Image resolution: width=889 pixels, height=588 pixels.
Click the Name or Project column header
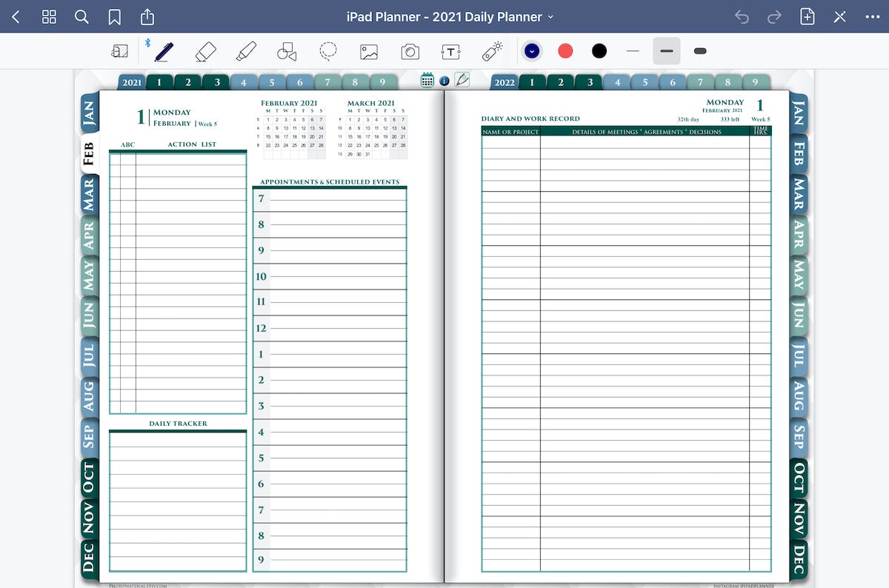(x=510, y=132)
